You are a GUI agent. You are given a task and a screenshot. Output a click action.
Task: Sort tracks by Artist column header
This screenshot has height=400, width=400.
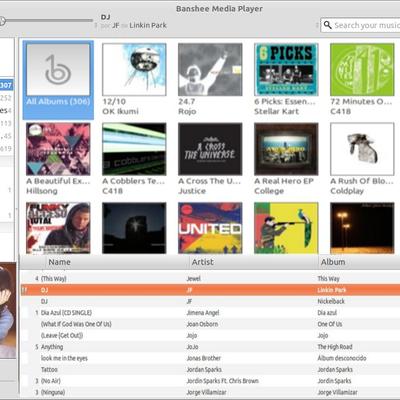click(254, 262)
